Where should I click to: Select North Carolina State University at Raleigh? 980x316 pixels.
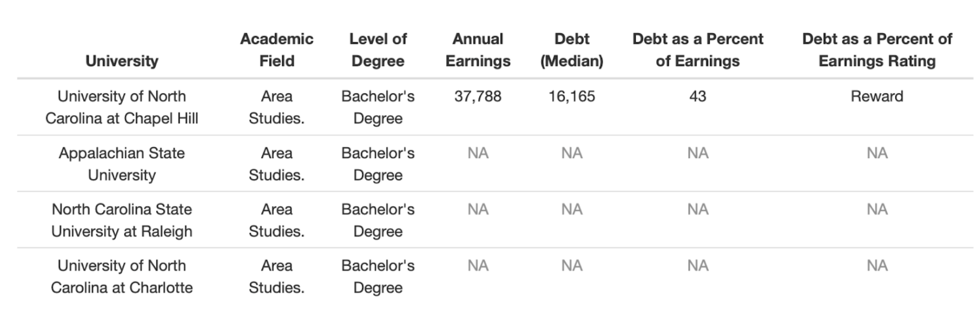tap(122, 220)
